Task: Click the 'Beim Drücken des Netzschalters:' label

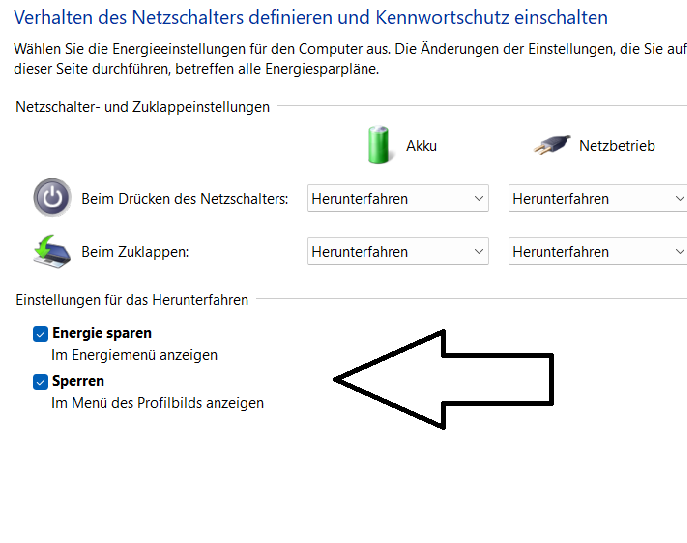Action: click(x=185, y=199)
